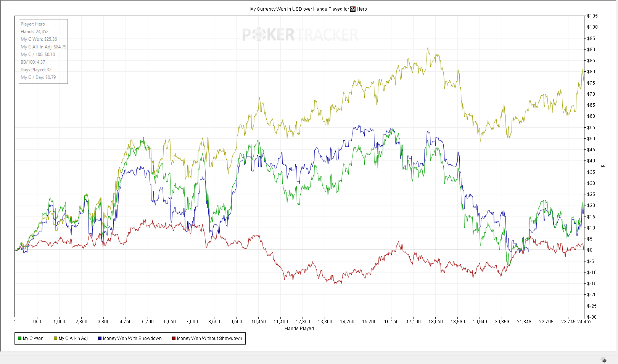Select the 'My C Won' legend label
This screenshot has height=364, width=618.
[x=33, y=338]
